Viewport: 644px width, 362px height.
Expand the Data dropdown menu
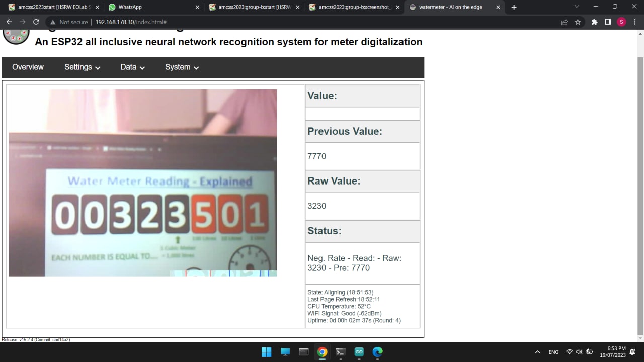[132, 67]
